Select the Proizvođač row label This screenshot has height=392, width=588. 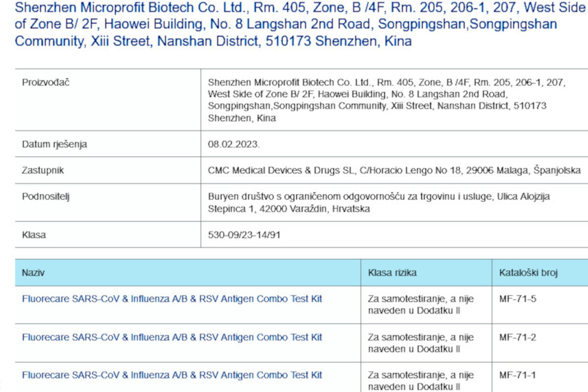point(46,82)
